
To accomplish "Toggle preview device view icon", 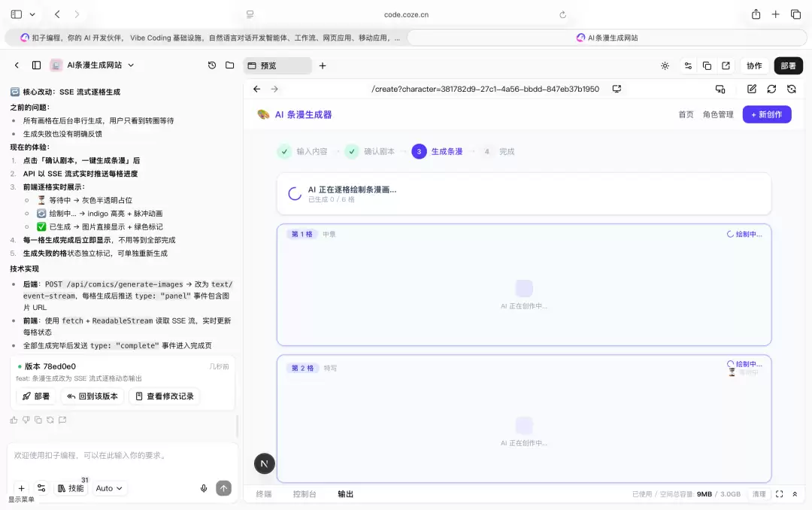I will pyautogui.click(x=720, y=90).
